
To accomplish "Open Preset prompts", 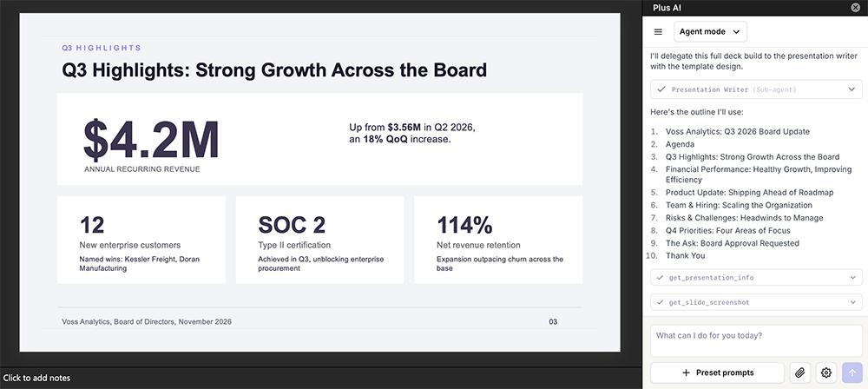I will pos(718,373).
